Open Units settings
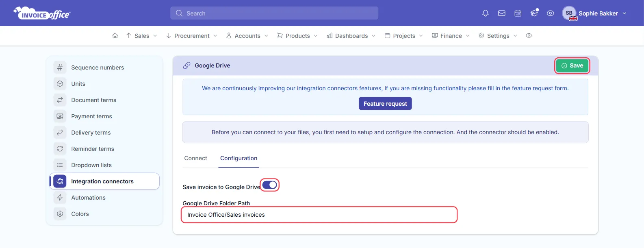 pyautogui.click(x=104, y=84)
